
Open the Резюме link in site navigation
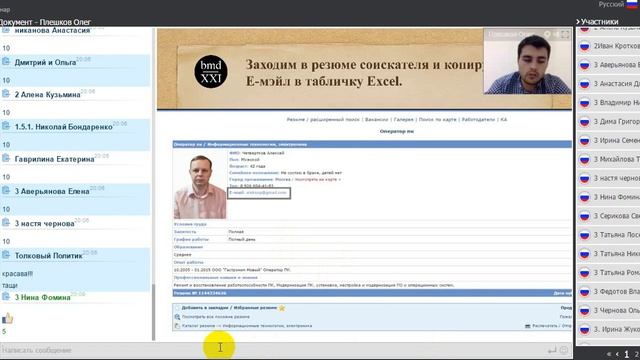pyautogui.click(x=296, y=120)
